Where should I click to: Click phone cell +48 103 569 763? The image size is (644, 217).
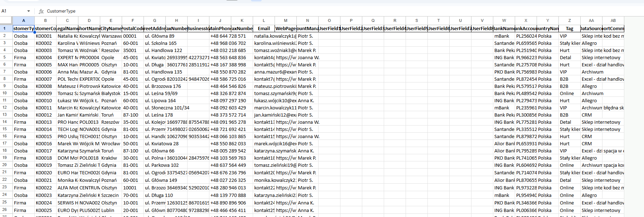228,158
